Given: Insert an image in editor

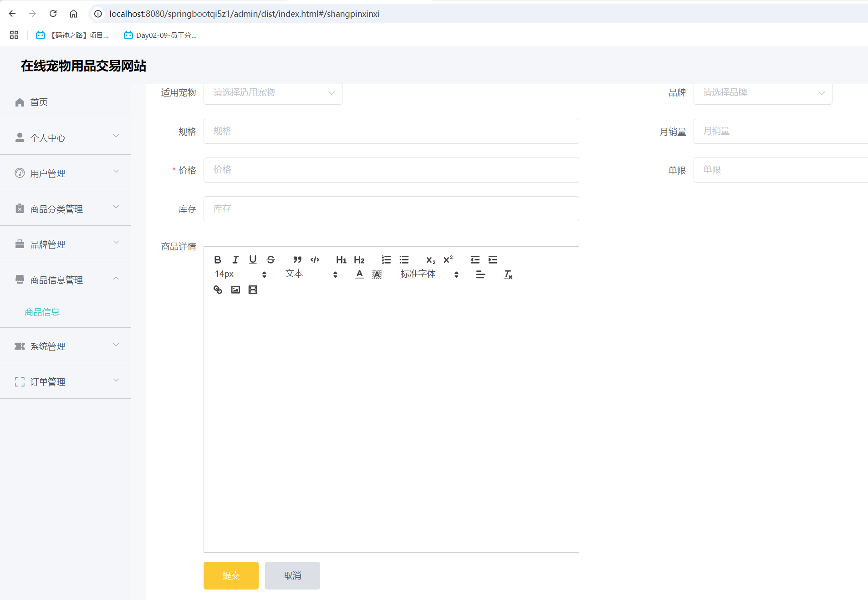Looking at the screenshot, I should click(x=235, y=290).
